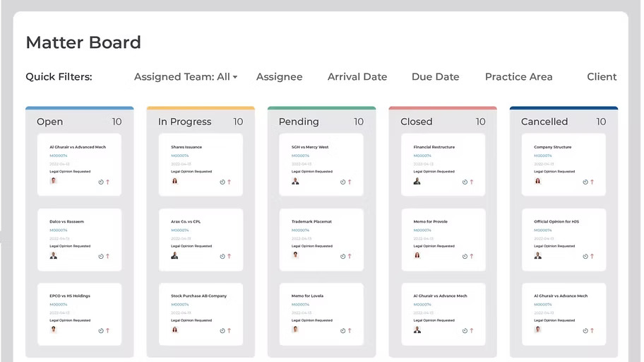This screenshot has height=362, width=644.
Task: Select the Arrival Date filter
Action: click(x=357, y=76)
